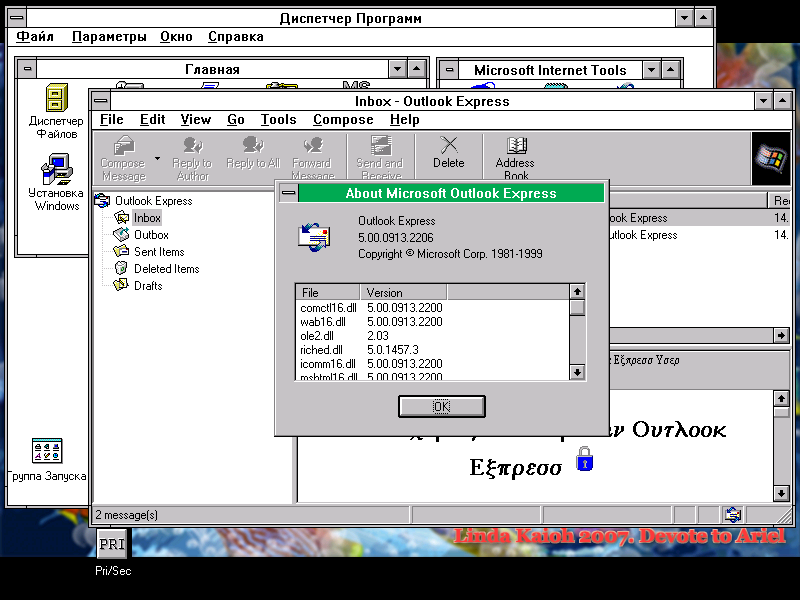
Task: Open Группа Запуска program group icon
Action: click(x=47, y=451)
